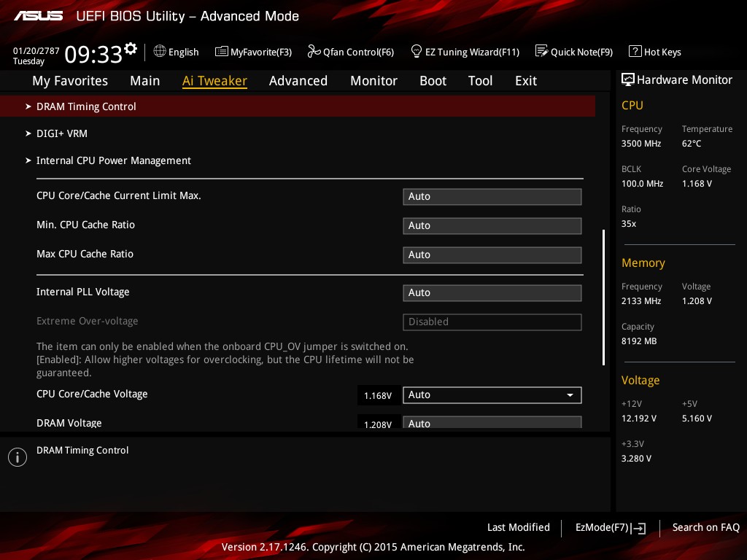This screenshot has width=747, height=560.
Task: Switch to EzMode(F7)
Action: (611, 528)
